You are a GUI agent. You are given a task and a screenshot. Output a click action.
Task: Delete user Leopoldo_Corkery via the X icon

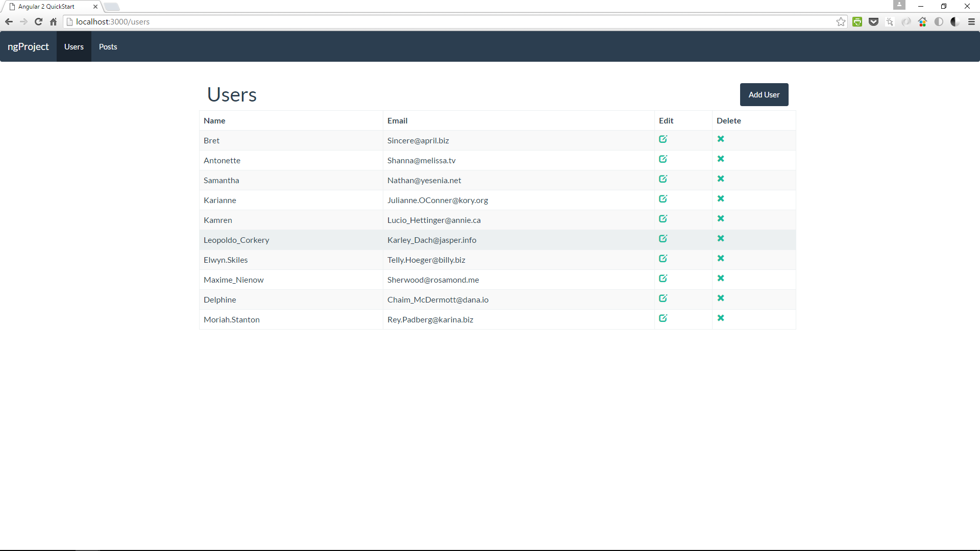click(x=721, y=238)
